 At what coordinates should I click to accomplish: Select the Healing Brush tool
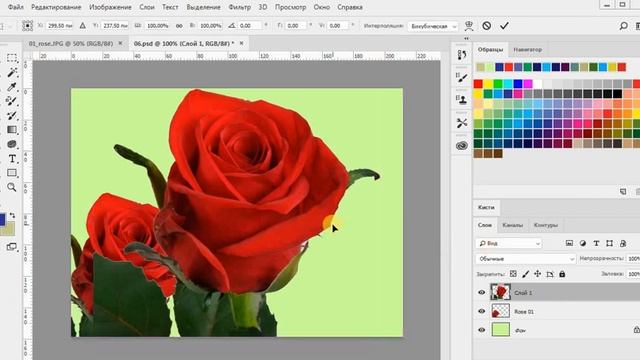click(x=12, y=101)
